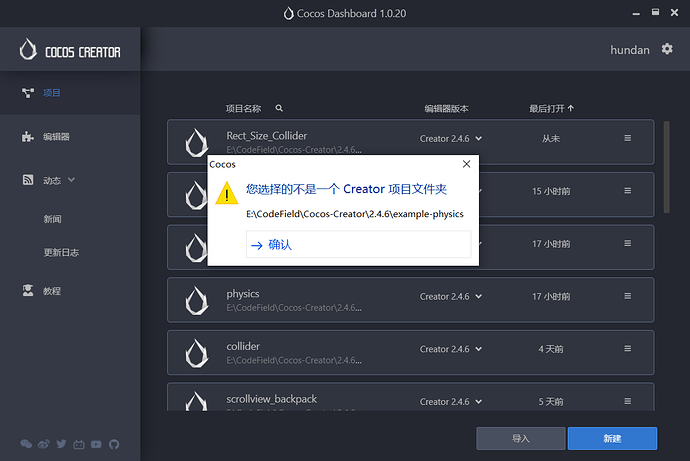Click the scrollview_backpack project logo icon

pyautogui.click(x=196, y=401)
